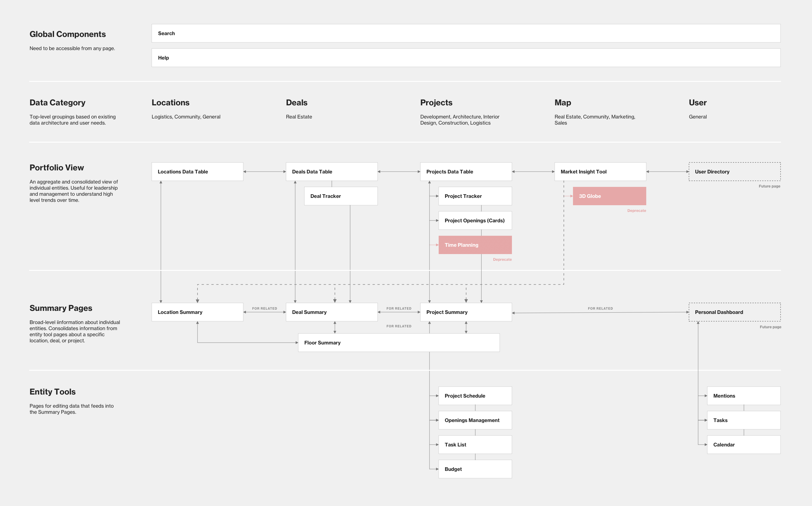Click the Tasks box
The image size is (812, 506).
[x=744, y=420]
